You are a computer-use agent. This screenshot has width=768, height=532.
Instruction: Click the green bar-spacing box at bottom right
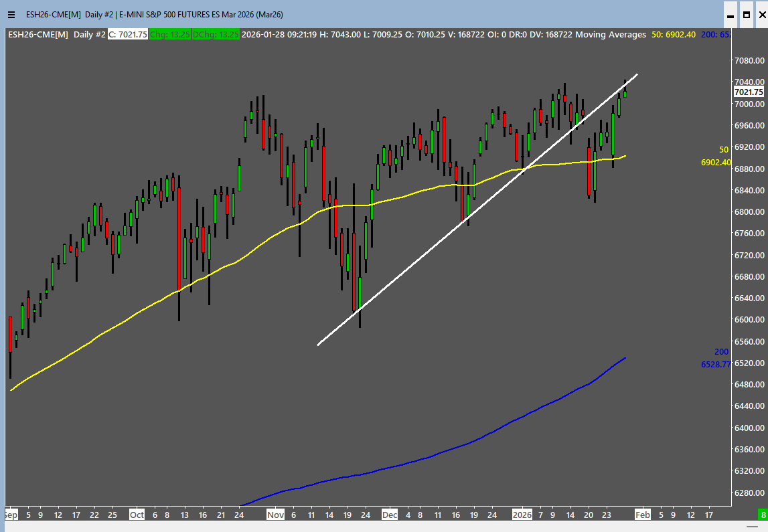pos(762,515)
